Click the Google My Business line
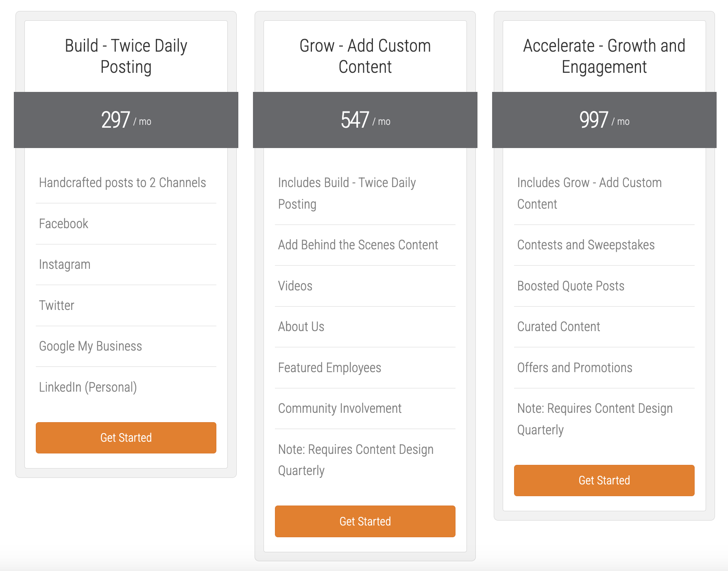 pos(90,346)
